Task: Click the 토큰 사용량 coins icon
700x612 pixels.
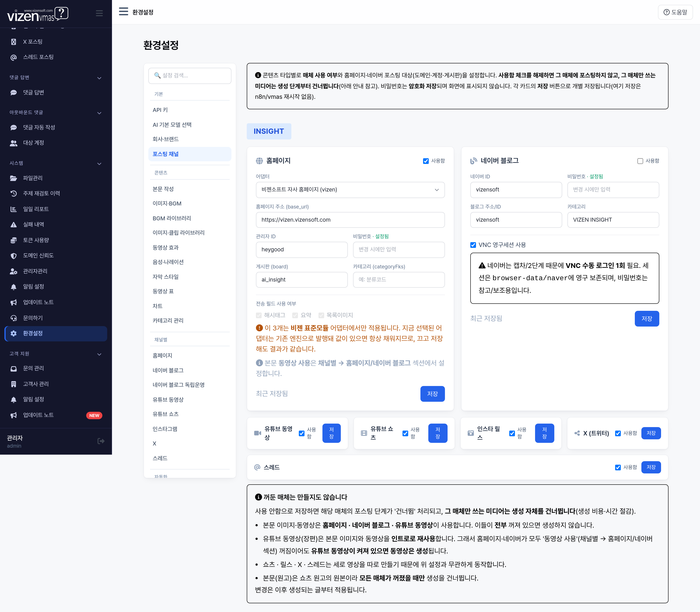Action: tap(14, 240)
